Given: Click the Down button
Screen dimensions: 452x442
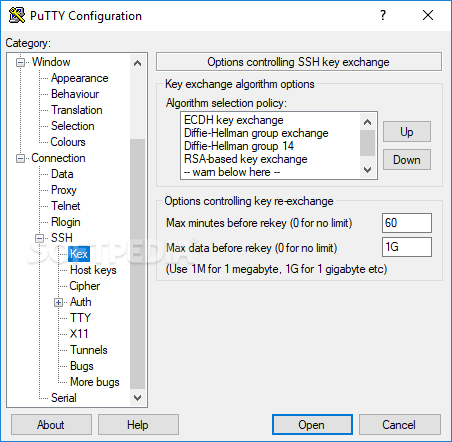Looking at the screenshot, I should 407,160.
